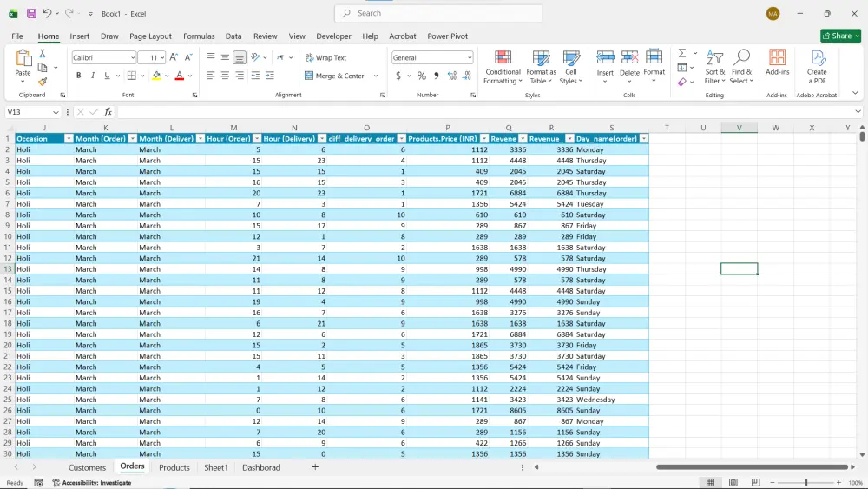Image resolution: width=868 pixels, height=489 pixels.
Task: Open the File menu
Action: coord(17,36)
